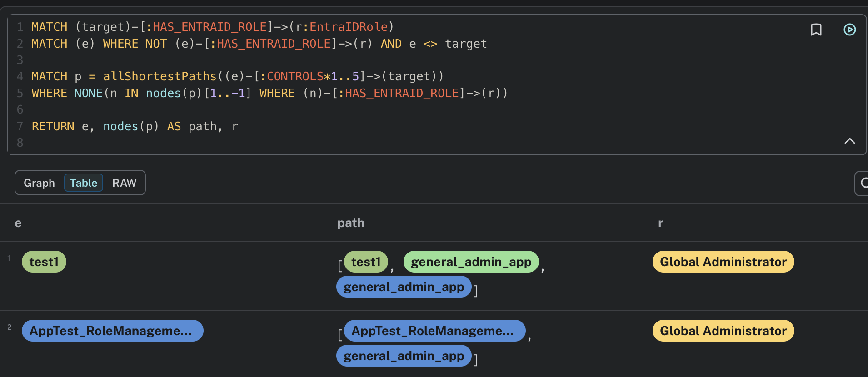The image size is (868, 377).
Task: Click blue general_admin_app node in row 1
Action: pyautogui.click(x=404, y=287)
